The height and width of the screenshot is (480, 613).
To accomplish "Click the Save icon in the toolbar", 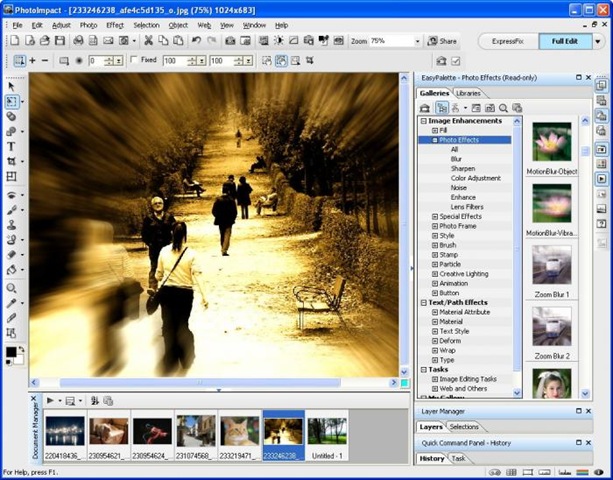I will click(x=60, y=41).
